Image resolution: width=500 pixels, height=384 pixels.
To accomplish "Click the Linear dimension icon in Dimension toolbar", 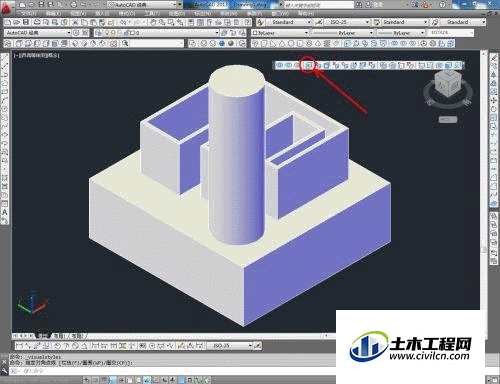I will pos(19,346).
